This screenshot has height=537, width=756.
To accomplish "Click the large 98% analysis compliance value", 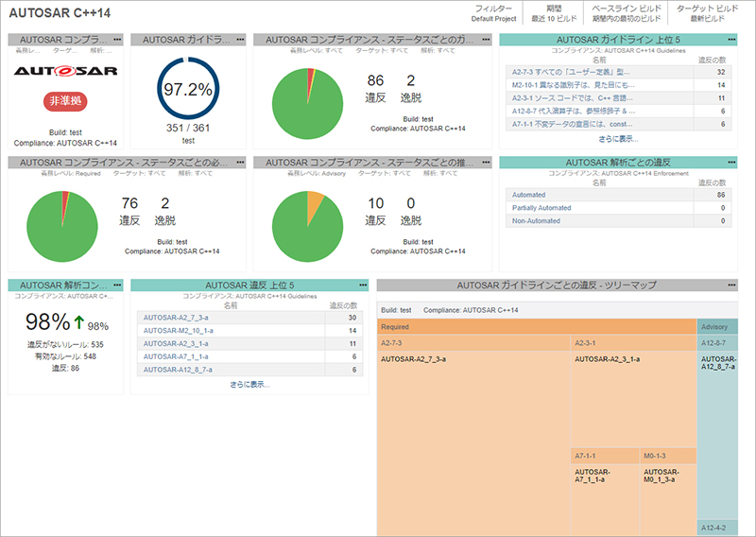I will pos(48,321).
